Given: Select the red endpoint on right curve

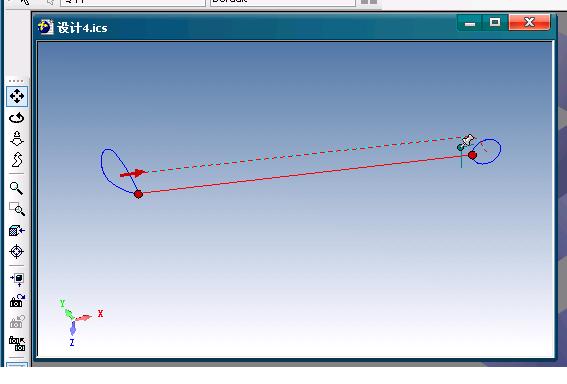Looking at the screenshot, I should tap(472, 155).
